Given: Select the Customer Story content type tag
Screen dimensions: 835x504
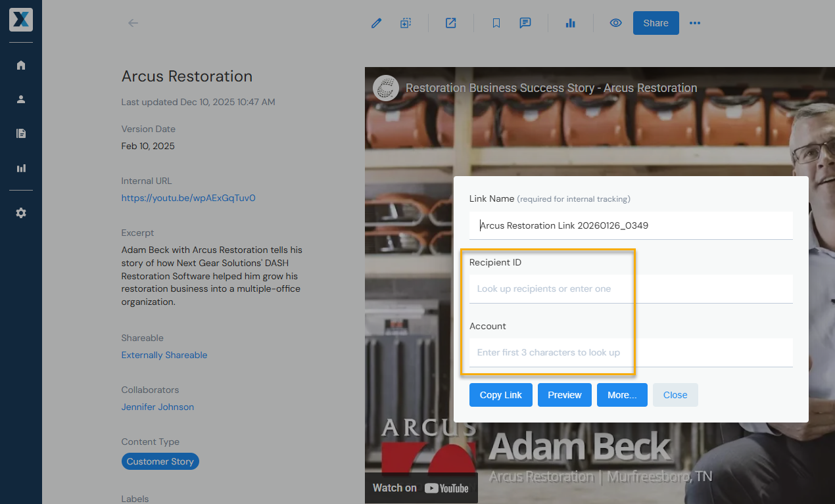Looking at the screenshot, I should click(x=160, y=461).
